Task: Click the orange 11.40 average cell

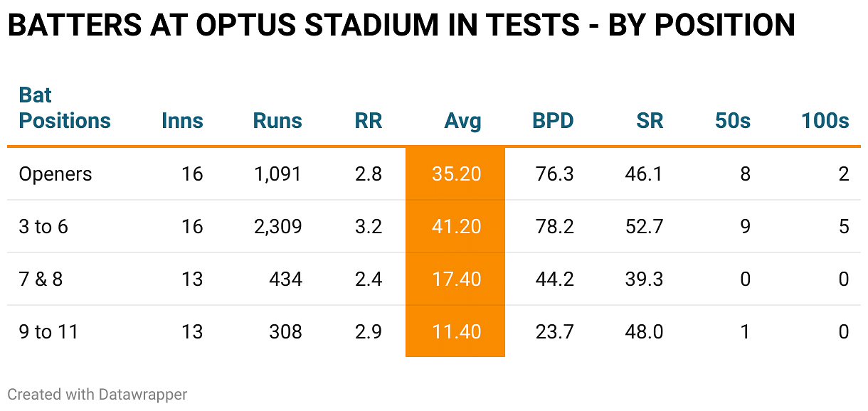Action: click(456, 332)
